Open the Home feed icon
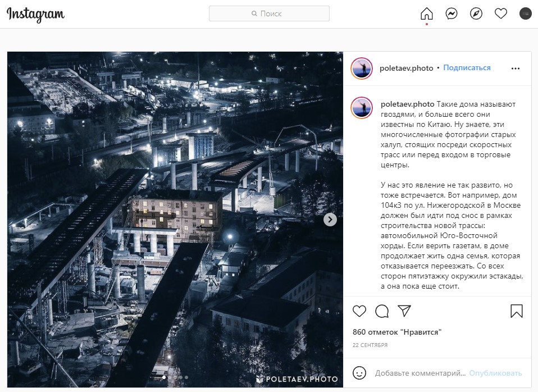 (426, 13)
